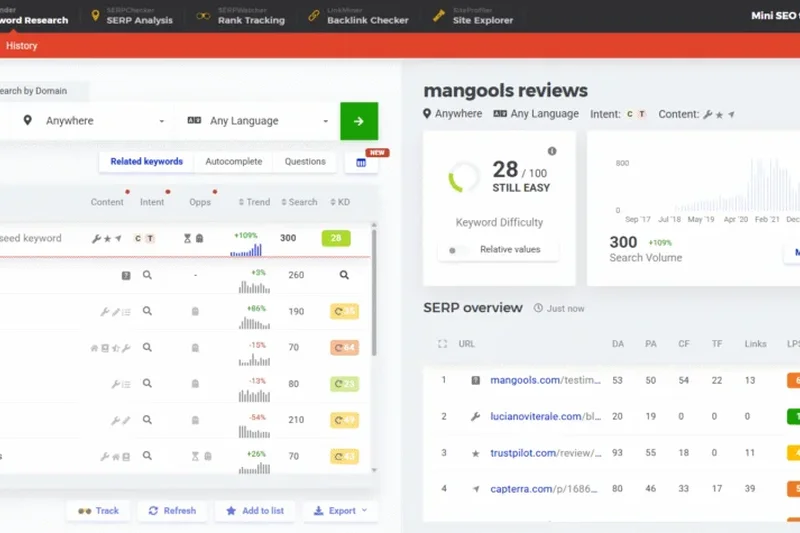Image resolution: width=800 pixels, height=533 pixels.
Task: Click the KD refresh badge in 210 row
Action: [344, 420]
